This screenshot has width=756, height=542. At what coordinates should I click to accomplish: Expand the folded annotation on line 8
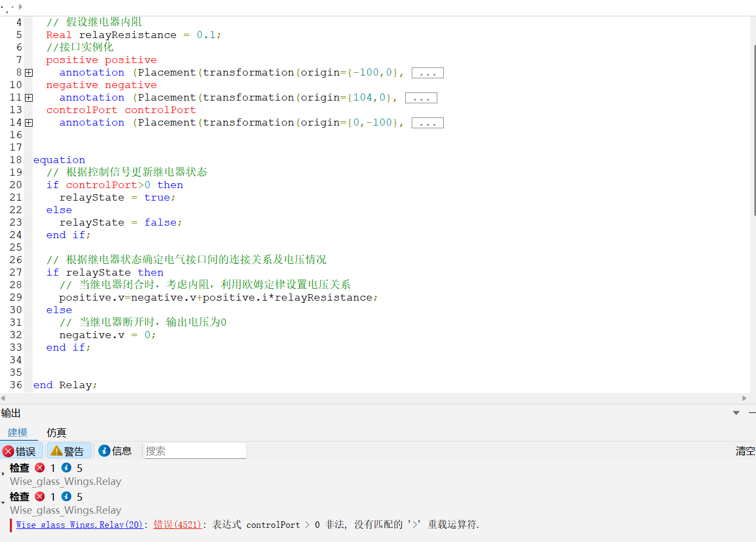pyautogui.click(x=29, y=73)
